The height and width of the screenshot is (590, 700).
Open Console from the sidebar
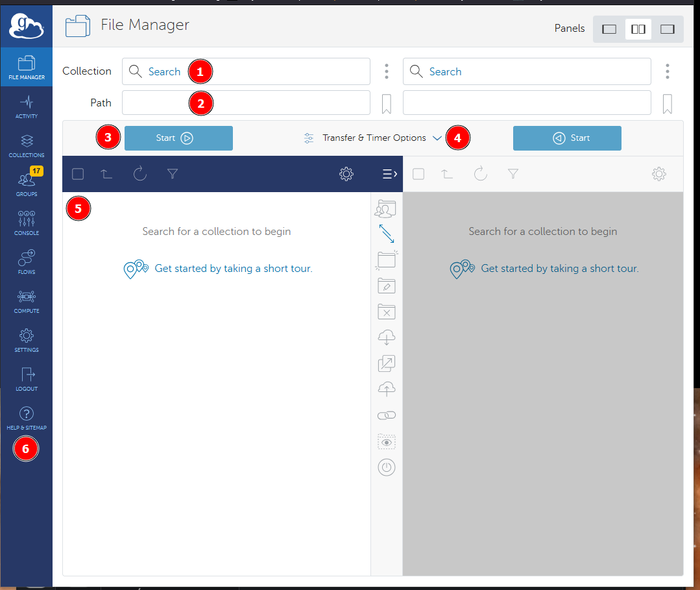click(x=27, y=223)
